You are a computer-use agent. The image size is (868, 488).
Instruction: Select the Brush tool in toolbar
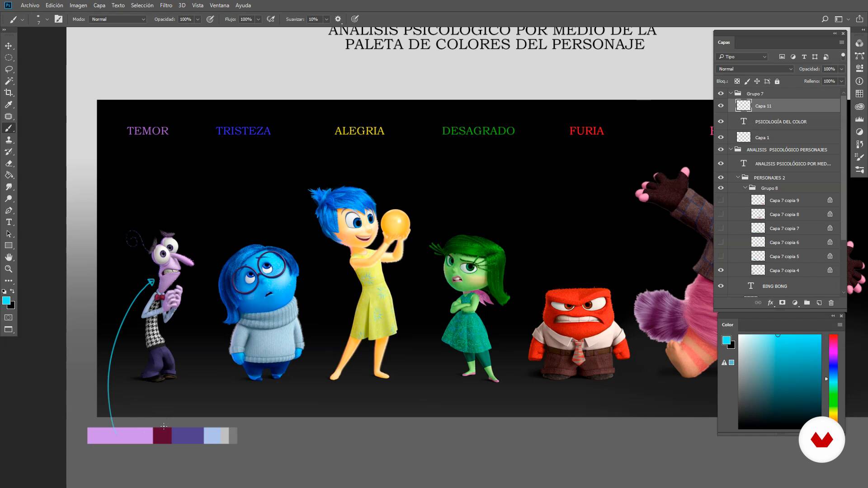click(x=9, y=128)
